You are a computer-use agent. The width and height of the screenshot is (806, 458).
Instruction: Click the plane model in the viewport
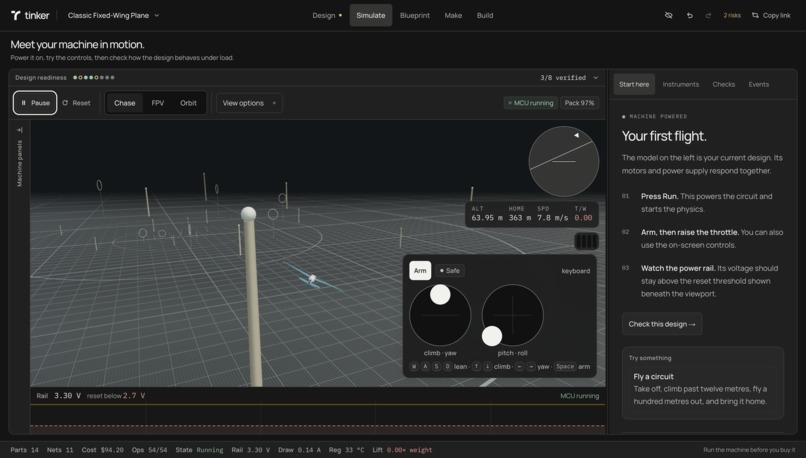tap(312, 279)
